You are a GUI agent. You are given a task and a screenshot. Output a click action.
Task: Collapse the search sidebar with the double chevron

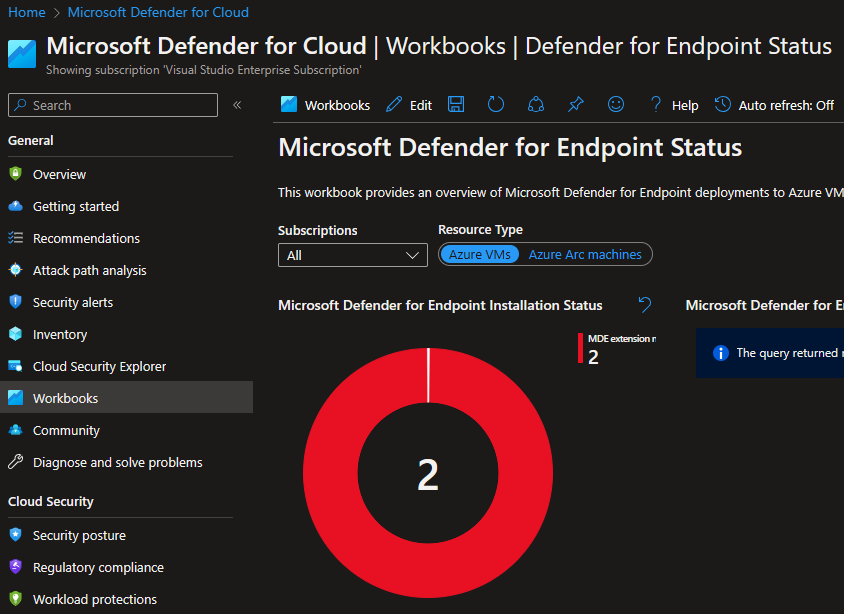[x=236, y=105]
